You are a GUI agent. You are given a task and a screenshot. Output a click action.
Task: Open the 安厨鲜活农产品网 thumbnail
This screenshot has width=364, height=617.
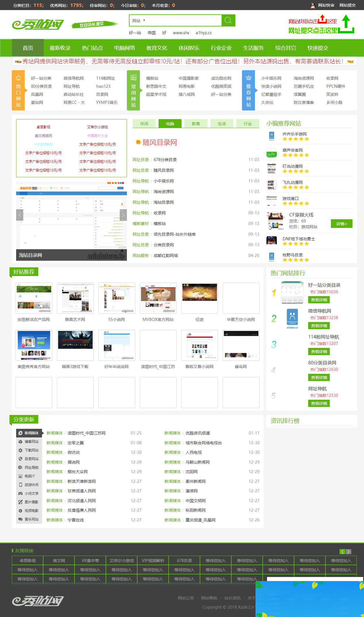coord(34,298)
